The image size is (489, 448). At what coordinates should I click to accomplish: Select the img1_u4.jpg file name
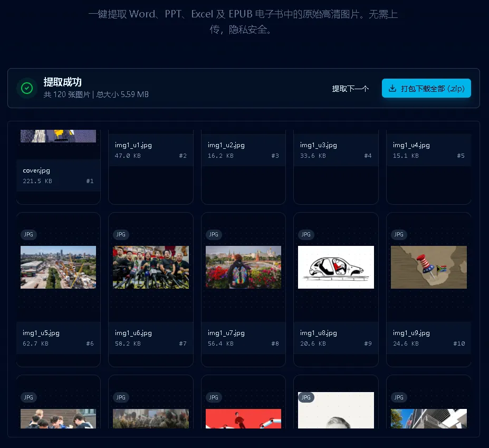[x=411, y=145]
